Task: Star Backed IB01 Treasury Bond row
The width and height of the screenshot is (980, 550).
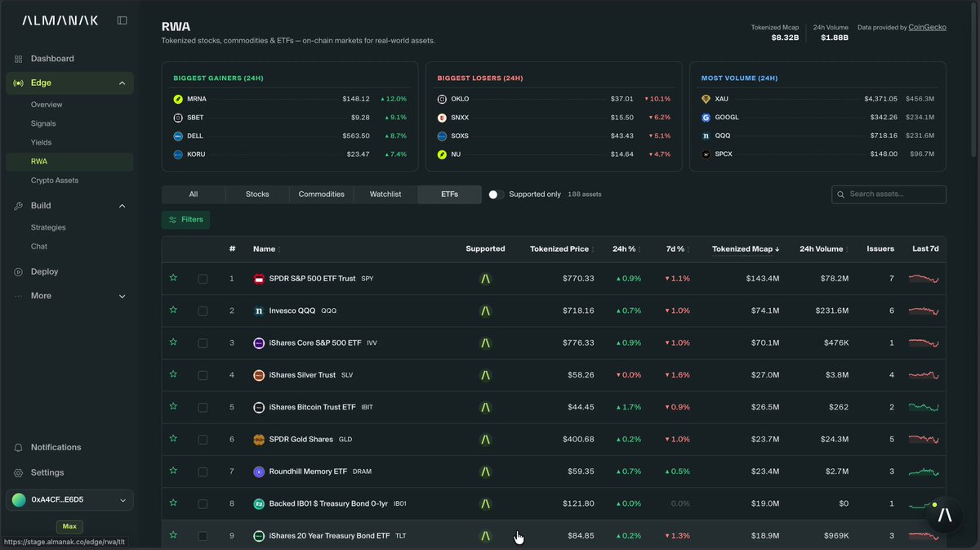Action: pos(173,503)
